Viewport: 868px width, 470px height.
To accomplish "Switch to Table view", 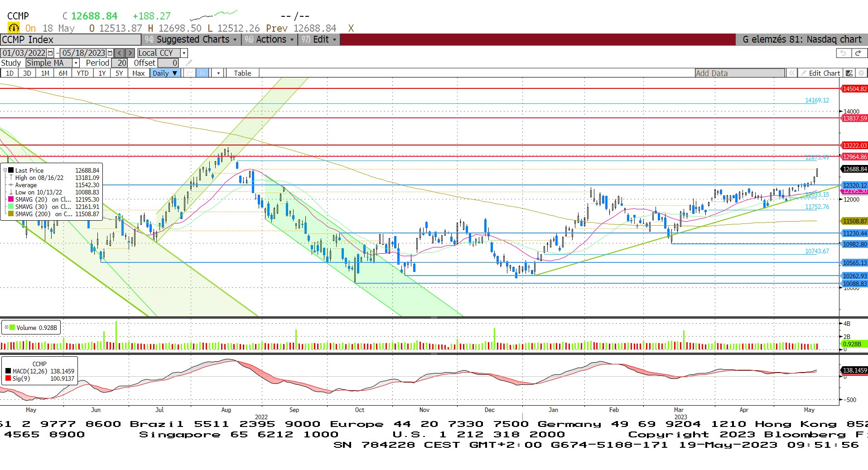I will (x=242, y=73).
